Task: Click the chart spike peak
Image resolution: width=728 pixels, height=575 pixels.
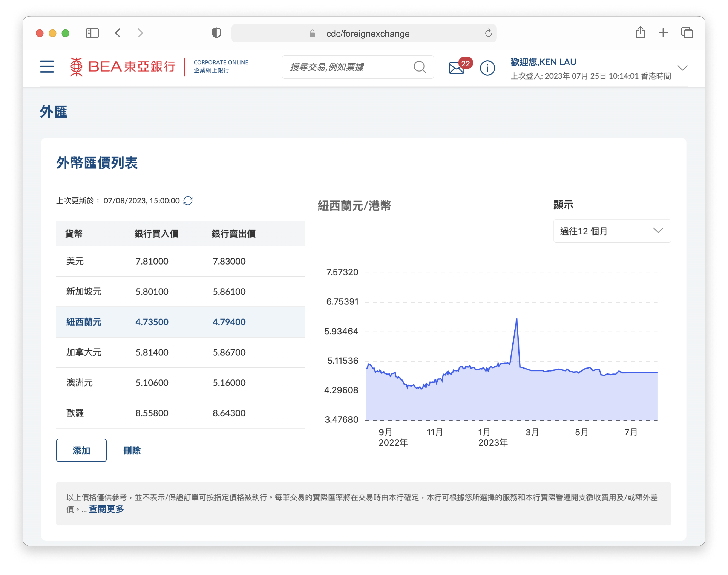Action: pyautogui.click(x=516, y=319)
